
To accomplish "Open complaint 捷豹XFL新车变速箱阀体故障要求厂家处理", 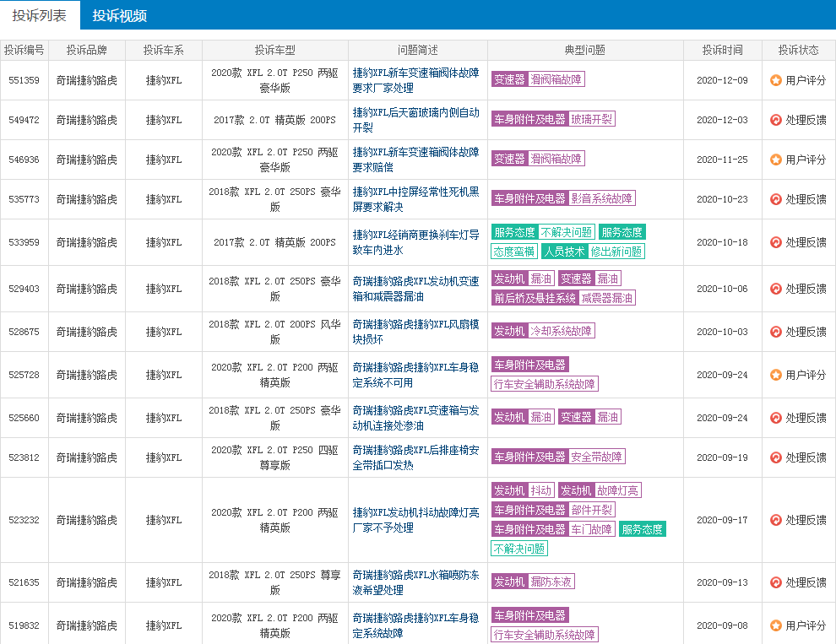I will coord(415,80).
